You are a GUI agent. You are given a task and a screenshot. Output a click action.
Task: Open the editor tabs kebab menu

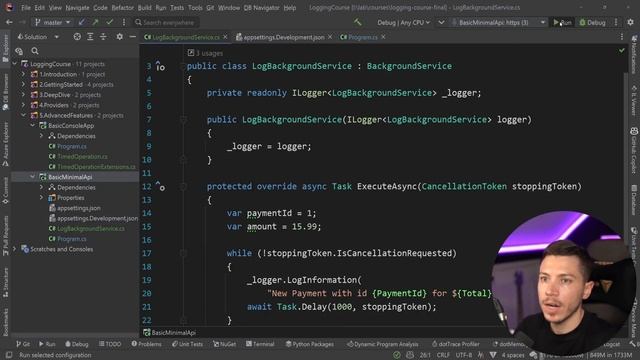(622, 37)
